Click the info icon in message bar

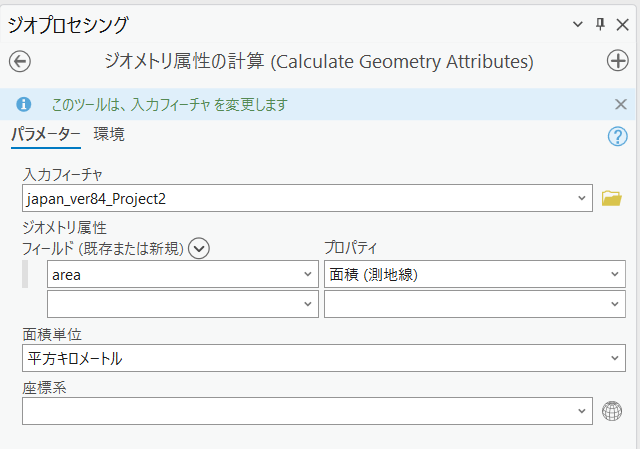[x=24, y=104]
